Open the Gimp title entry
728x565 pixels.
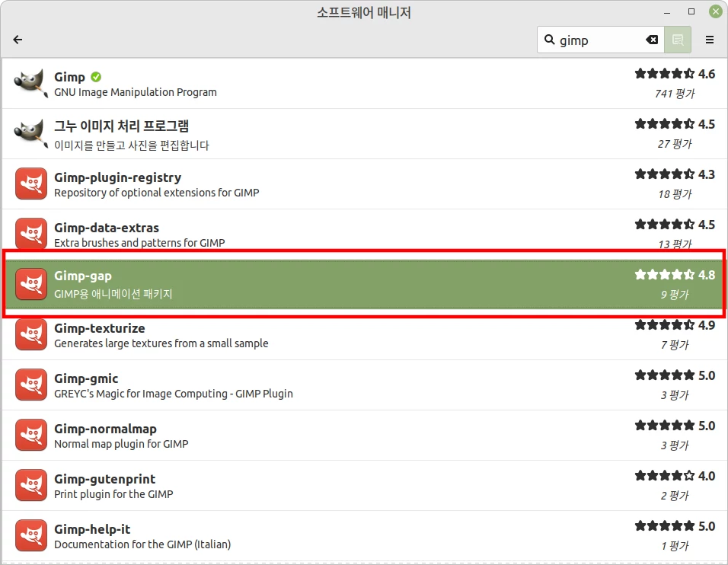(69, 77)
